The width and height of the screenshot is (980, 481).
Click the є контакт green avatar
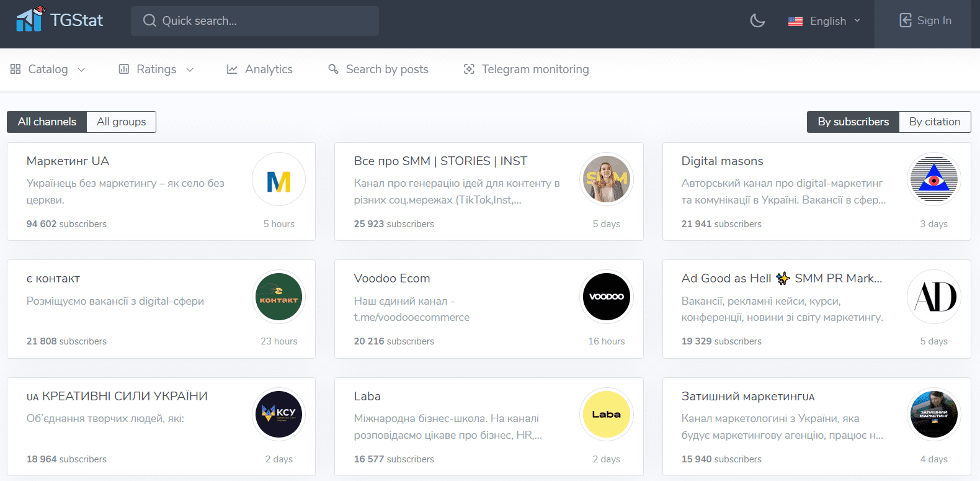tap(278, 297)
